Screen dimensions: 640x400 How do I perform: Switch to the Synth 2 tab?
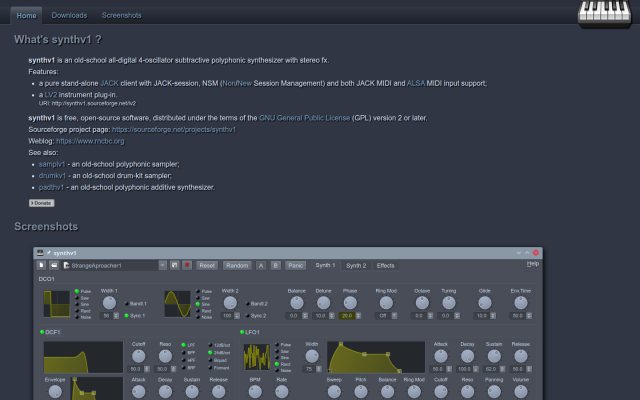(x=356, y=266)
